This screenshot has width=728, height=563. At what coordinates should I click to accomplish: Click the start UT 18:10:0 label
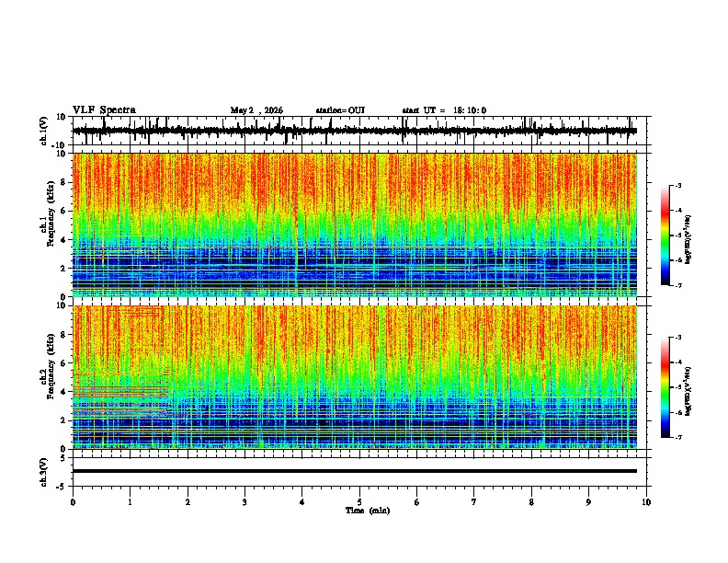point(444,110)
